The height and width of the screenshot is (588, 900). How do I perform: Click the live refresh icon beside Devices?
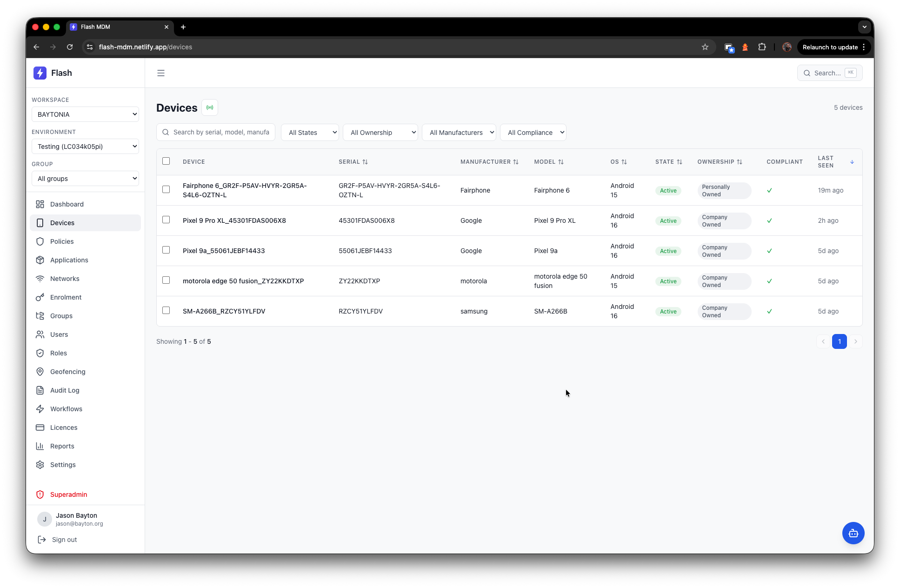pos(210,107)
